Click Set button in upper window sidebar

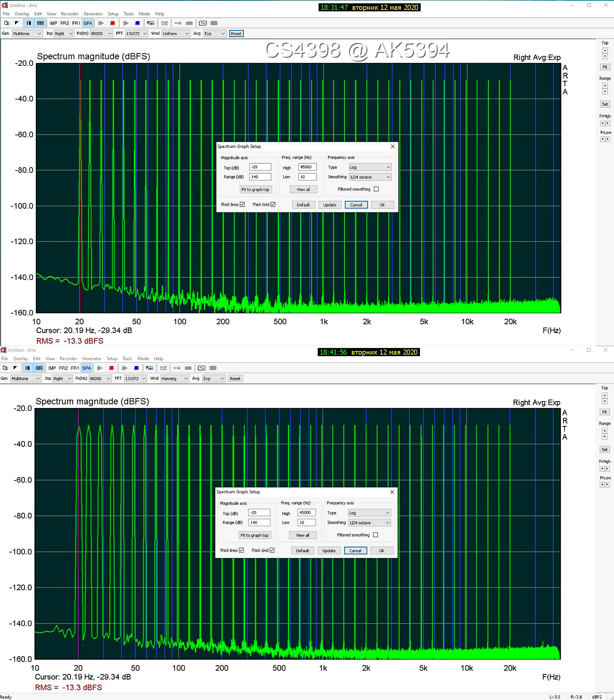click(605, 104)
